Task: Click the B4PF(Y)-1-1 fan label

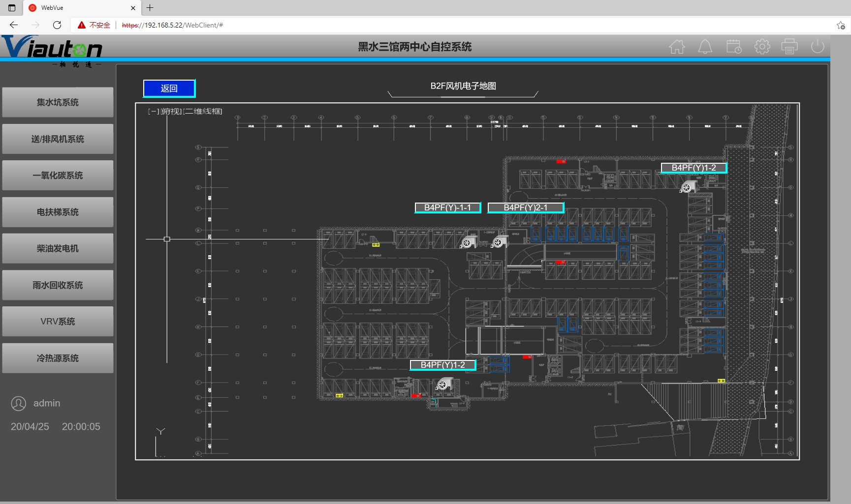Action: pos(447,208)
